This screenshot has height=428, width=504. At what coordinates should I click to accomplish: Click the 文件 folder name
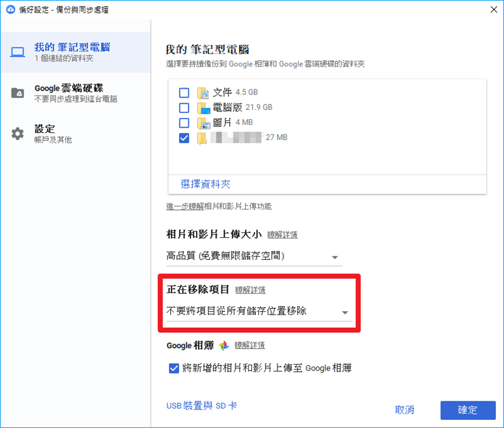click(x=222, y=93)
